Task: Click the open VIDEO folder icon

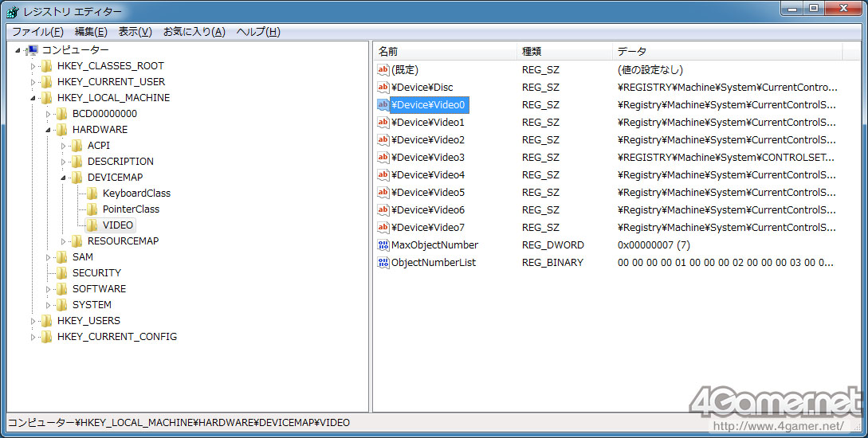Action: (92, 225)
